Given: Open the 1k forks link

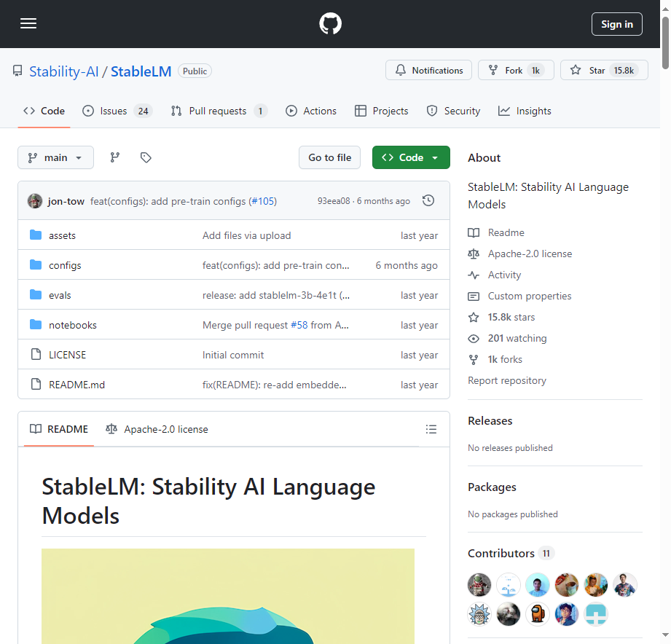Looking at the screenshot, I should tap(495, 359).
